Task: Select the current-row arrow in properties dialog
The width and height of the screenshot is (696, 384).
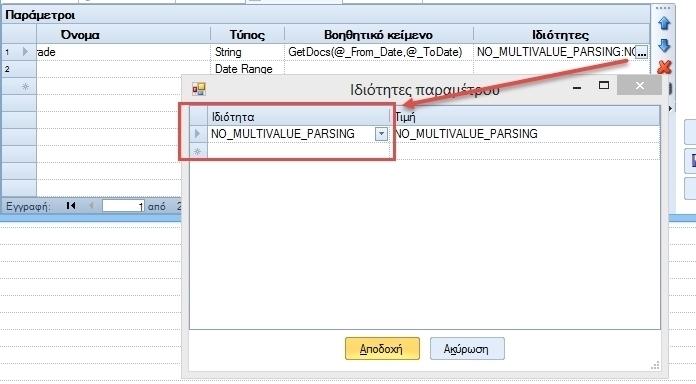Action: [x=198, y=134]
